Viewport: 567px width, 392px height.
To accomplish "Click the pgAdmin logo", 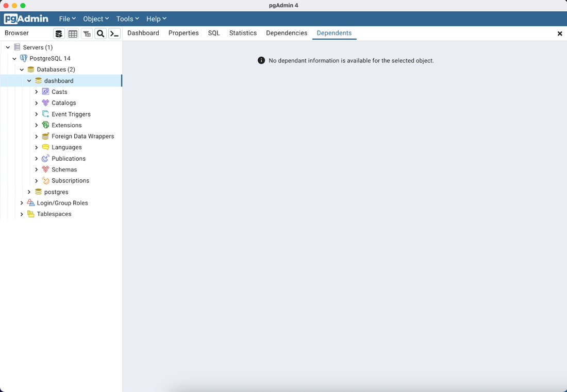I will [x=26, y=19].
